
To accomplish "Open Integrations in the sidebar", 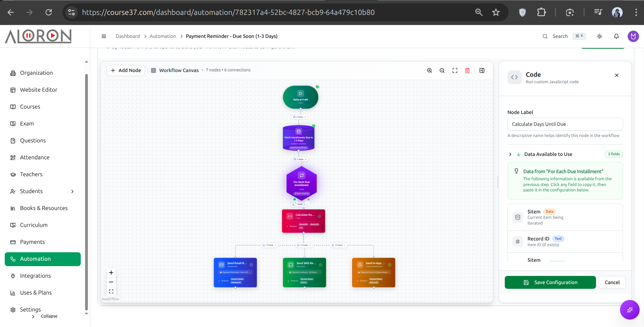I will tap(35, 276).
